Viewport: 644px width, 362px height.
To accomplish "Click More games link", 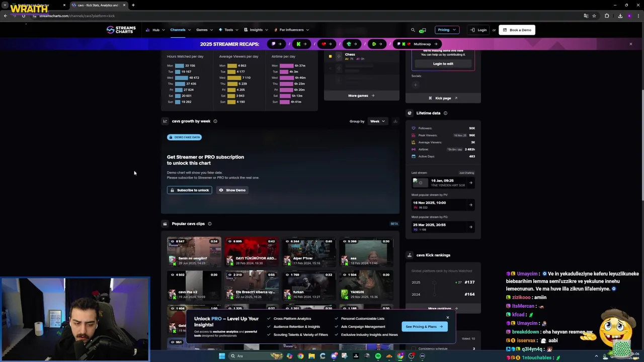I will click(361, 96).
